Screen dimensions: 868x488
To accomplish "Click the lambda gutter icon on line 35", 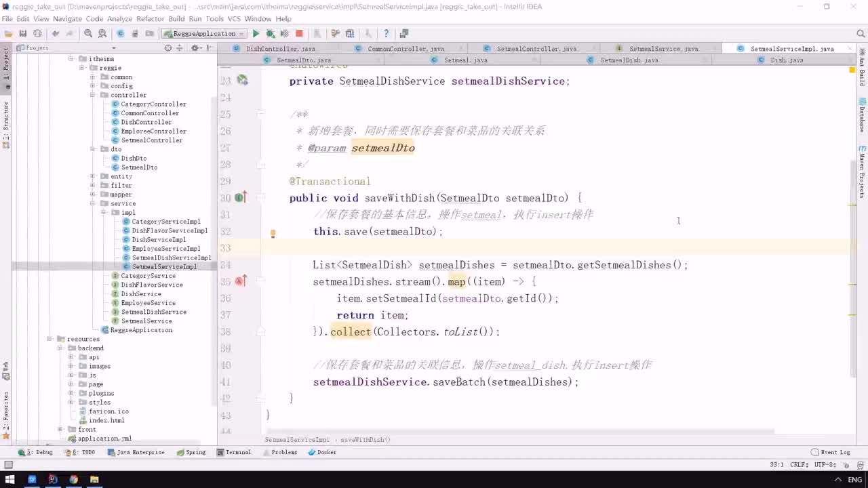I will click(x=240, y=281).
